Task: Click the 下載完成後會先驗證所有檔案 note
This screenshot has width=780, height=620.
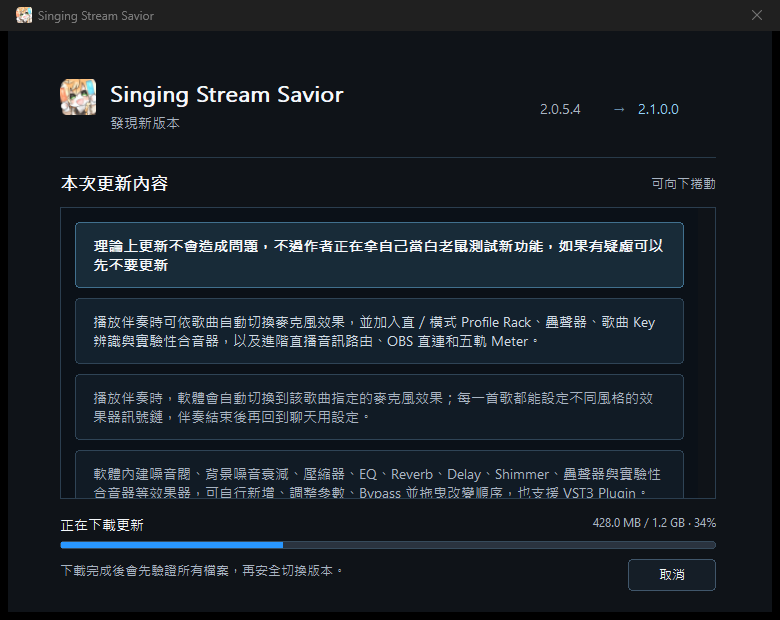Action: pyautogui.click(x=201, y=570)
